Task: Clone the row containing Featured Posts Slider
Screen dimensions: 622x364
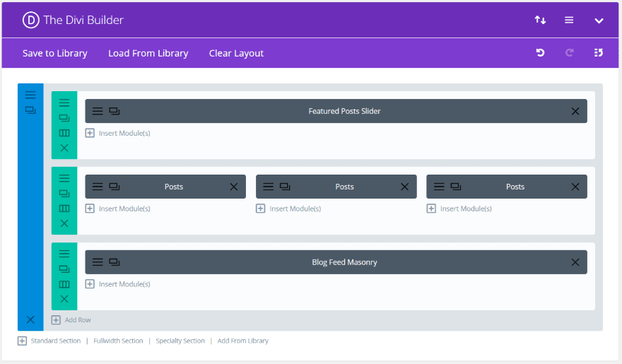Action: pyautogui.click(x=64, y=118)
